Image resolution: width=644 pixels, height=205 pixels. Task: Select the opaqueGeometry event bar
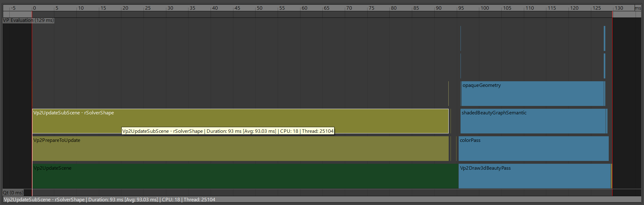tap(532, 93)
